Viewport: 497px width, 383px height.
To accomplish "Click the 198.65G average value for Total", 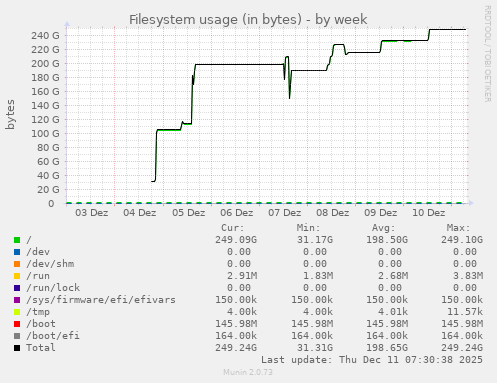I will click(387, 348).
